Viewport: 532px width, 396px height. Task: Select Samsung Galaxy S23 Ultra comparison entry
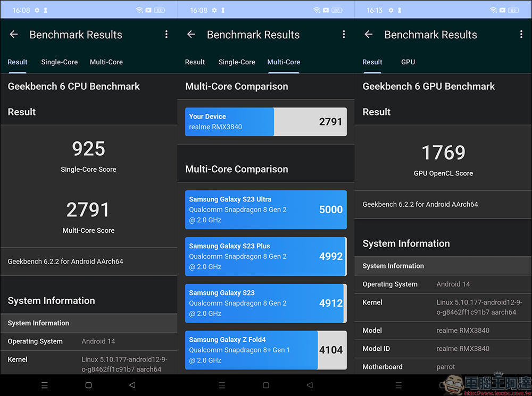click(x=266, y=209)
